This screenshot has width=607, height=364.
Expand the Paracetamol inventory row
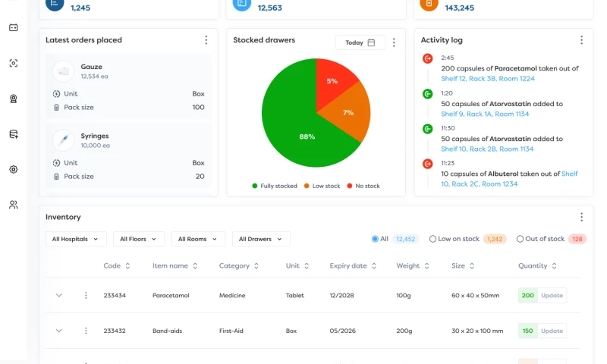click(x=59, y=296)
